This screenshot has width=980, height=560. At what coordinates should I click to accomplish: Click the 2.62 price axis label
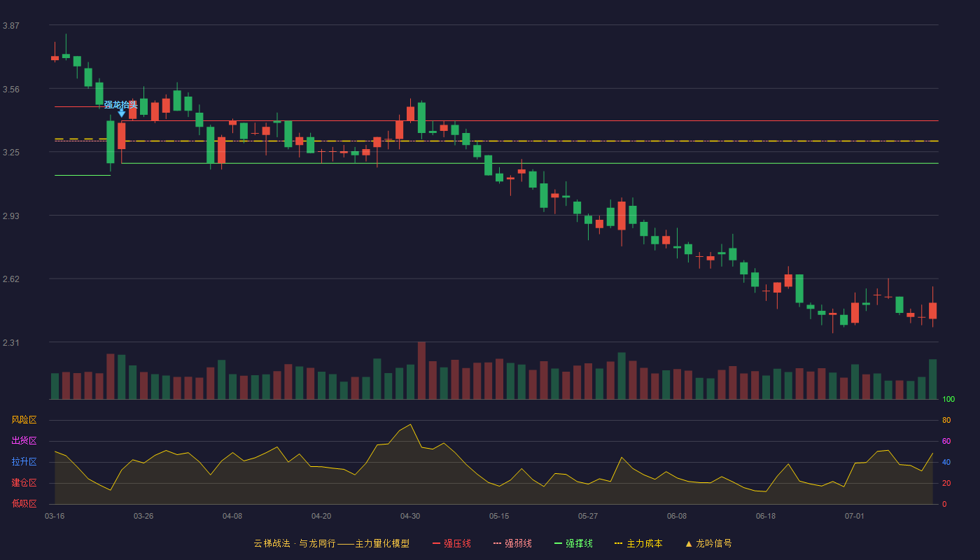tap(11, 279)
